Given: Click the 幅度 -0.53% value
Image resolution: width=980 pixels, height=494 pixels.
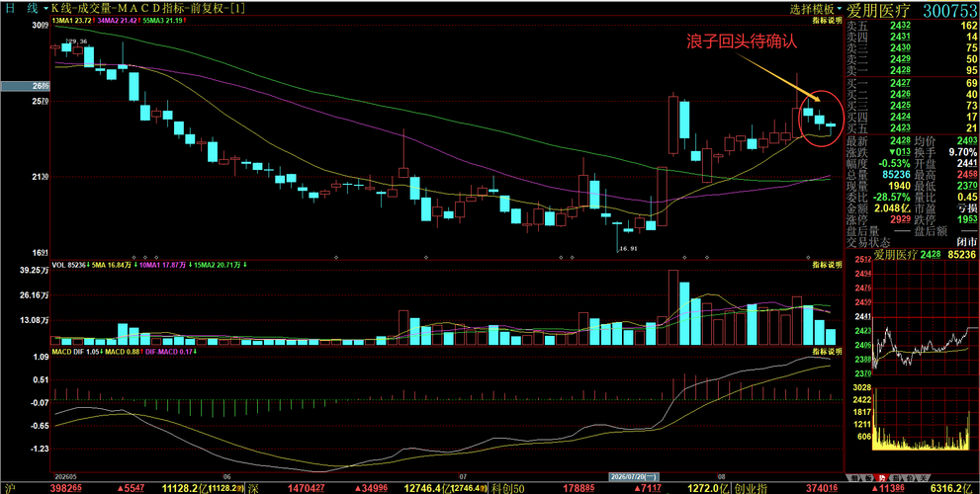Looking at the screenshot, I should [893, 164].
